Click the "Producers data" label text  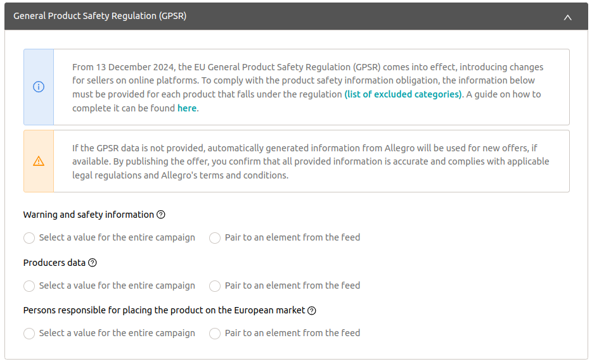(x=55, y=263)
